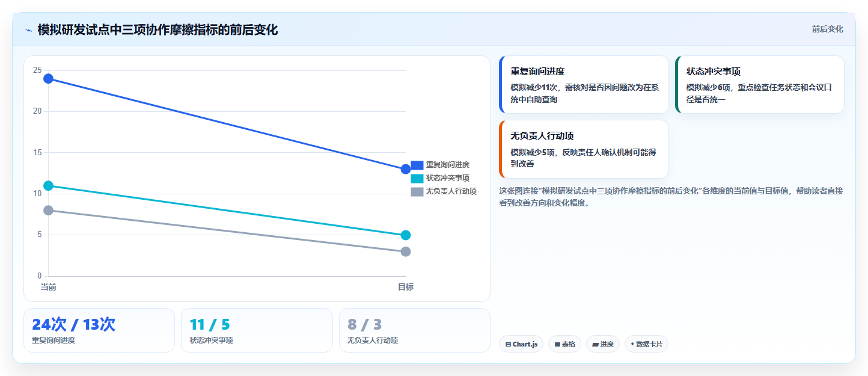Click the icon in the 进度 tag
This screenshot has width=868, height=376.
595,345
